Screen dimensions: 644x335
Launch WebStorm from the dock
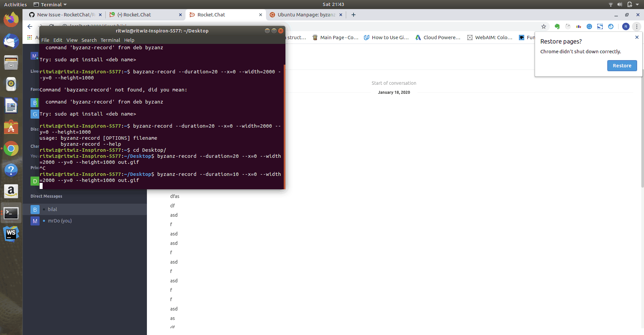tap(11, 234)
